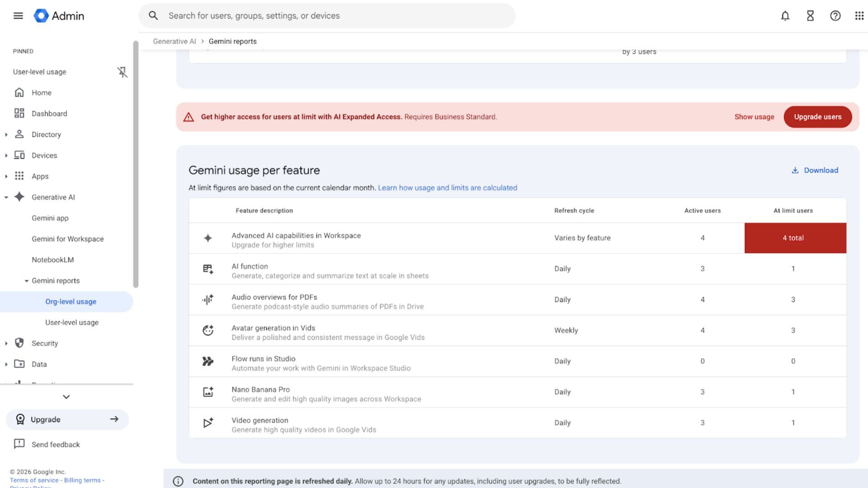This screenshot has height=488, width=868.
Task: Click the Upgrade button in sidebar
Action: coord(67,419)
